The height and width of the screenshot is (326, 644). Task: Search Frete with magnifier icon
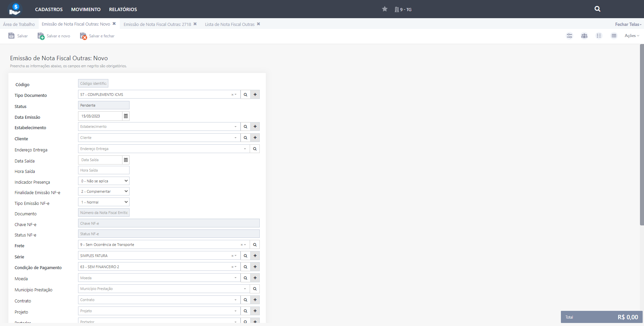255,245
